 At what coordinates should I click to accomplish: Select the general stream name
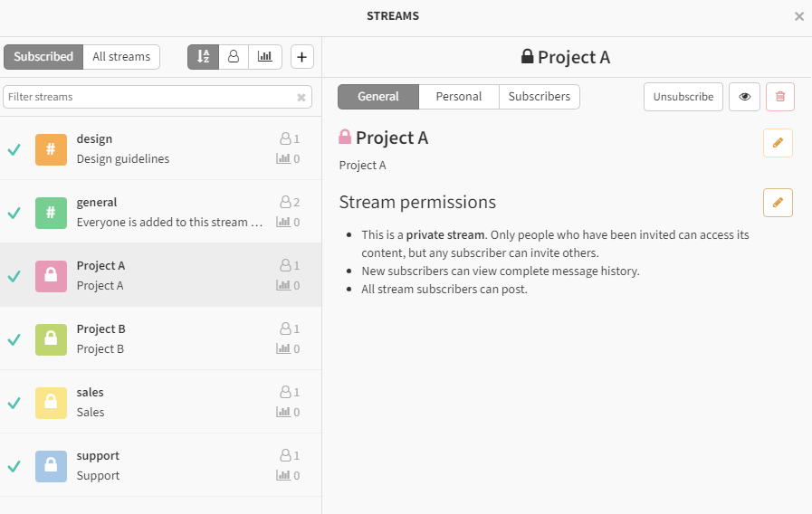97,203
